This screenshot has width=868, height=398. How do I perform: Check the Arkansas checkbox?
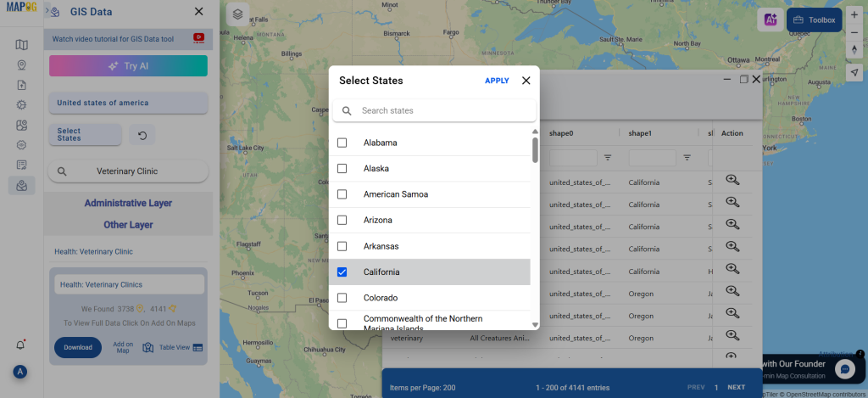click(342, 246)
